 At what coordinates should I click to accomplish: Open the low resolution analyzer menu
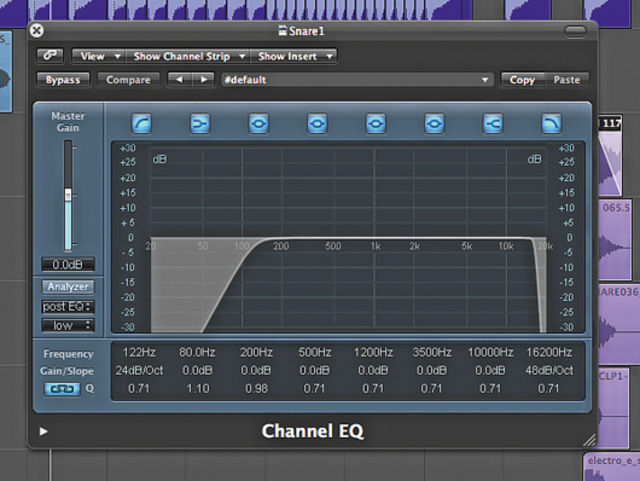pos(68,325)
